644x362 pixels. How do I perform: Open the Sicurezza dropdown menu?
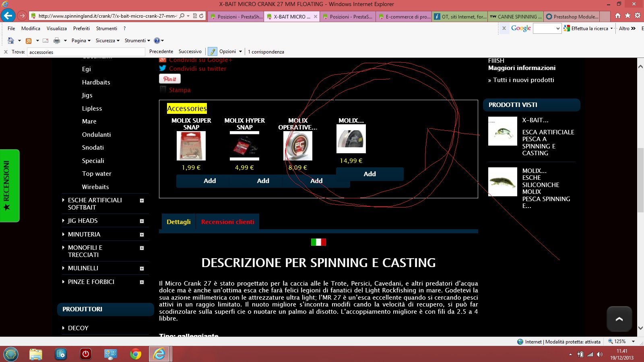pyautogui.click(x=107, y=41)
